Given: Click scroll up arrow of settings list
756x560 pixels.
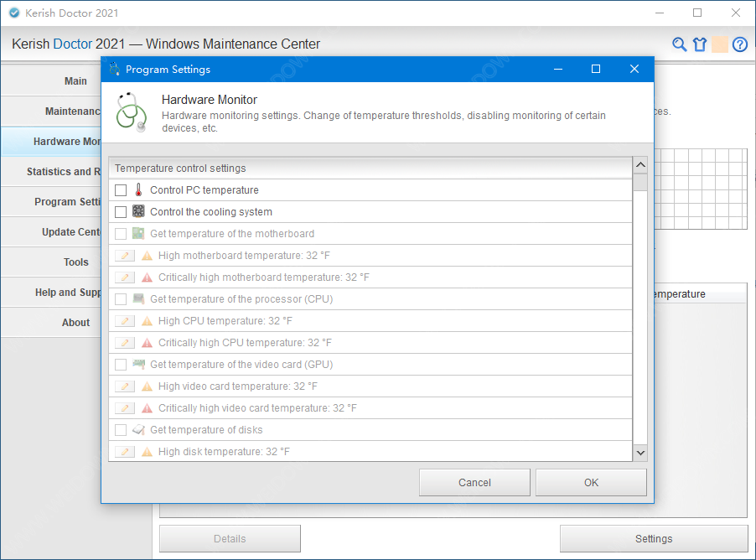Looking at the screenshot, I should [x=640, y=165].
